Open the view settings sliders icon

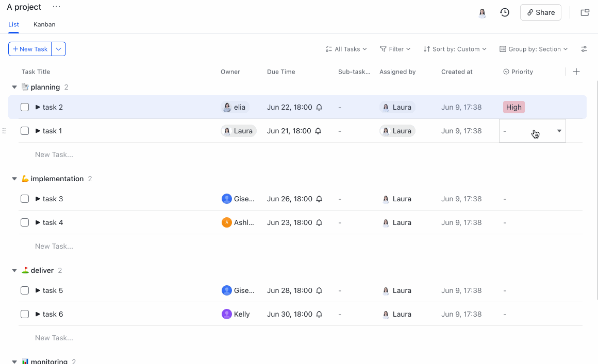(x=584, y=49)
